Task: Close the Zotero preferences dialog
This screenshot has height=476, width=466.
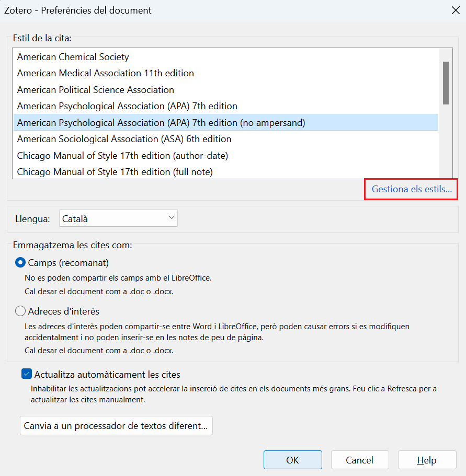Action: pyautogui.click(x=456, y=10)
